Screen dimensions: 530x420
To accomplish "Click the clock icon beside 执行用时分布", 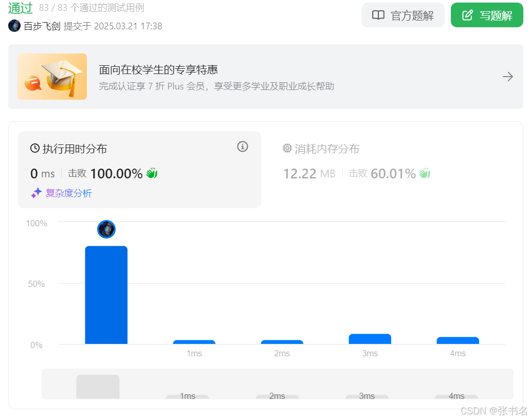I will [35, 149].
